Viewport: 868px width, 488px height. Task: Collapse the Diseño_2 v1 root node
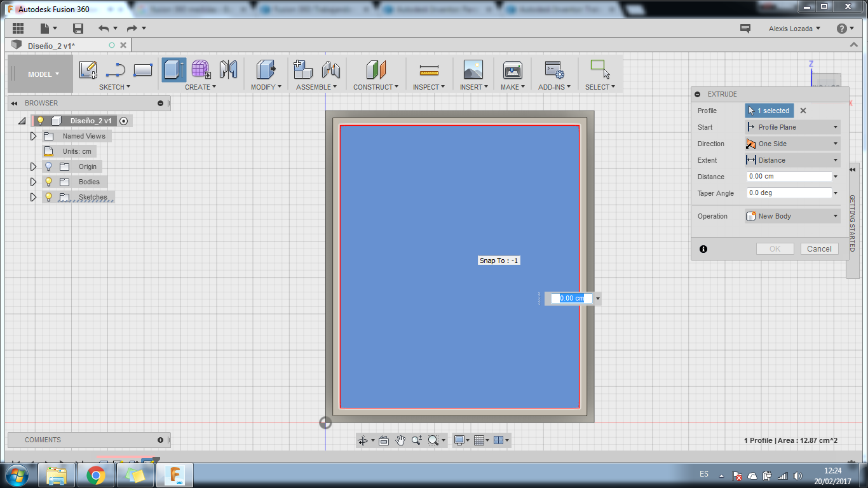tap(22, 121)
